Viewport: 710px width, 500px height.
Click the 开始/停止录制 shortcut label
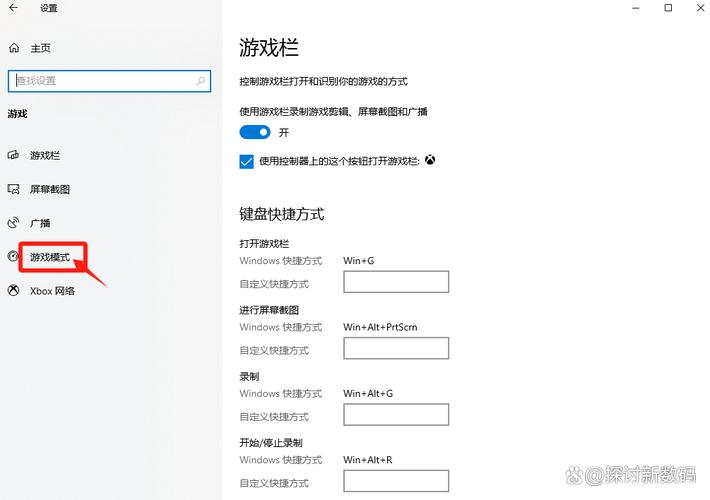click(x=271, y=443)
